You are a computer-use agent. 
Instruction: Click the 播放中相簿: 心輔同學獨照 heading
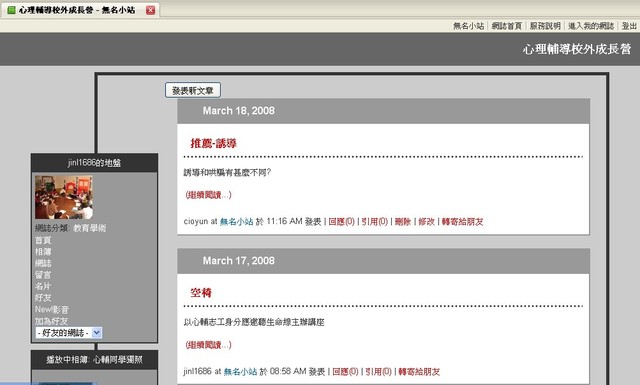click(94, 360)
